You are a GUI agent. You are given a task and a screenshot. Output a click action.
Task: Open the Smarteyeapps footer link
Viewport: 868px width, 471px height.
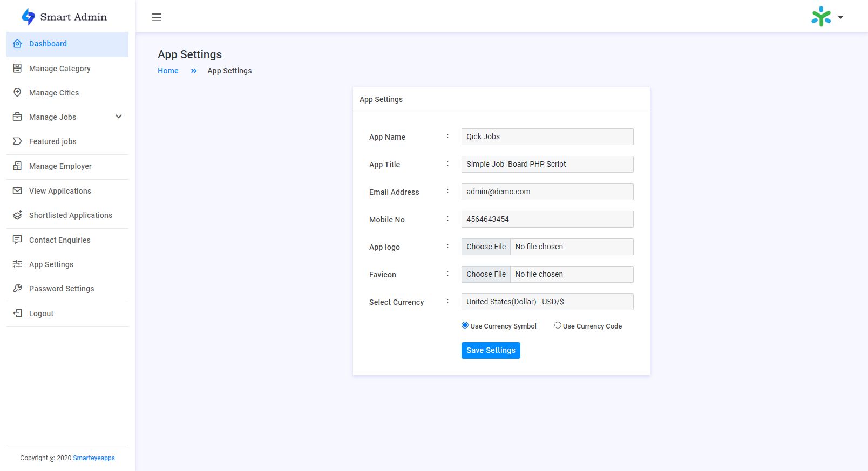point(94,458)
